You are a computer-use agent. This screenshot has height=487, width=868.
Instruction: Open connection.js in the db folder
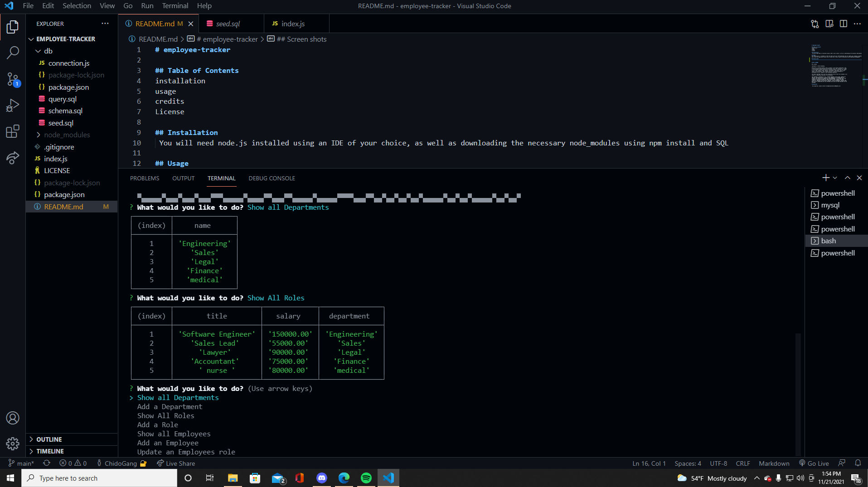click(x=72, y=63)
